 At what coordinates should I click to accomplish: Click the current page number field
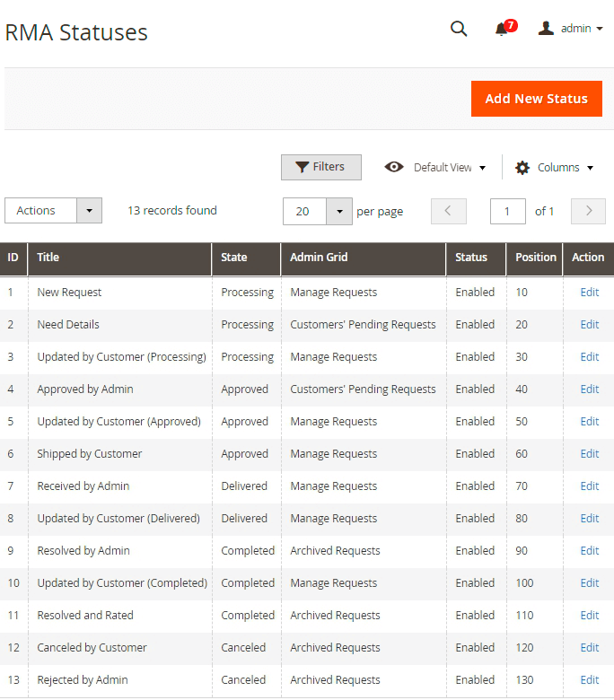[507, 212]
